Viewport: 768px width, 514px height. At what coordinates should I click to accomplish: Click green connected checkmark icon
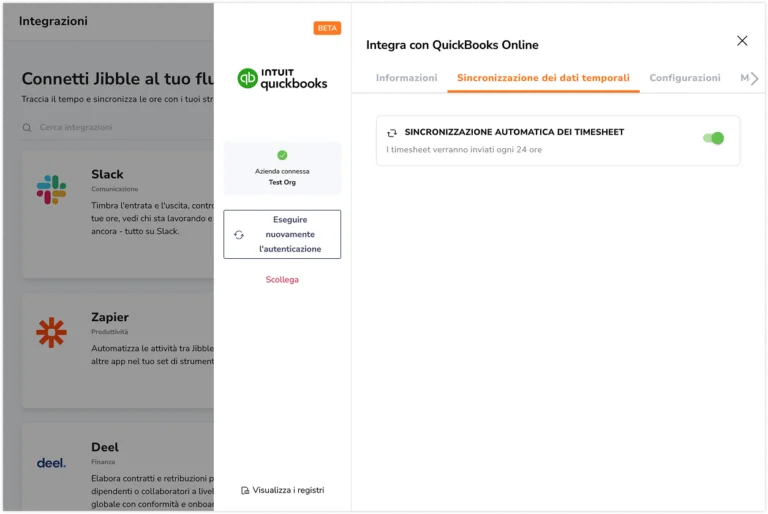(x=282, y=155)
